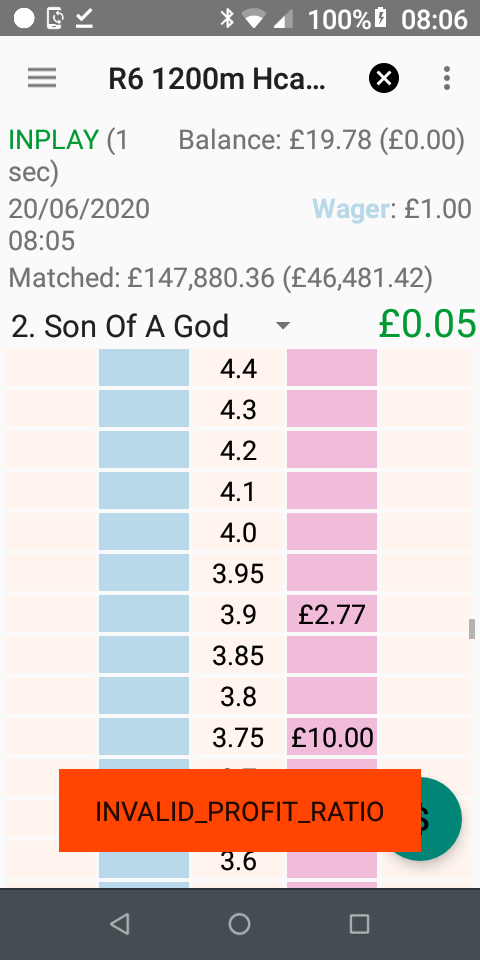Tap the black circled X icon
This screenshot has width=480, height=960.
(x=384, y=78)
